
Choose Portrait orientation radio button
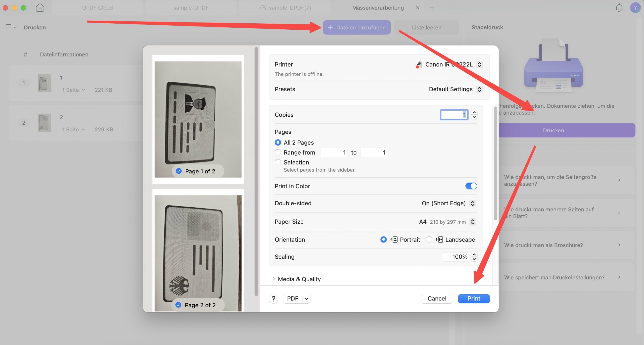coord(383,239)
